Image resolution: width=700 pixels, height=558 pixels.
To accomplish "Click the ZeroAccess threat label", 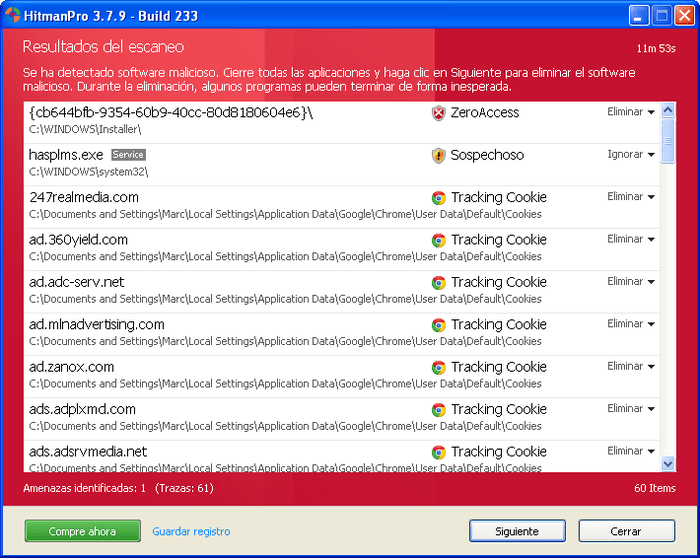I will [484, 112].
